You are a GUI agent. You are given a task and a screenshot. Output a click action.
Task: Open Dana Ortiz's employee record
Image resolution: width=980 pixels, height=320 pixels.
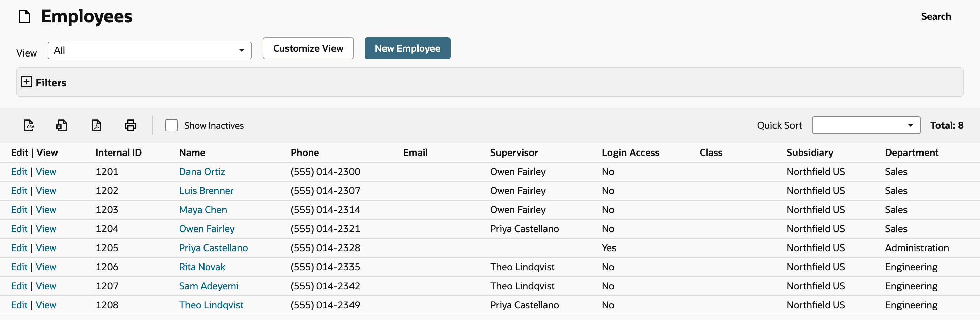pos(202,172)
